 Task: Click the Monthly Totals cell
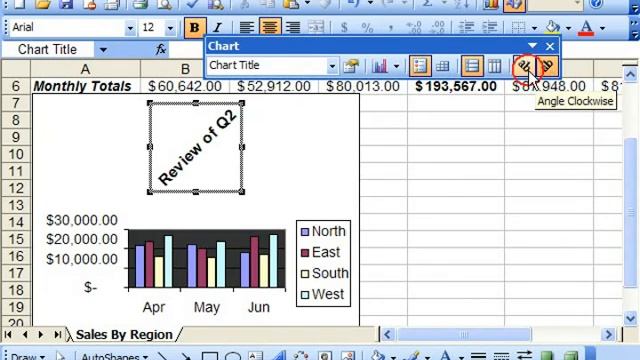click(x=85, y=86)
